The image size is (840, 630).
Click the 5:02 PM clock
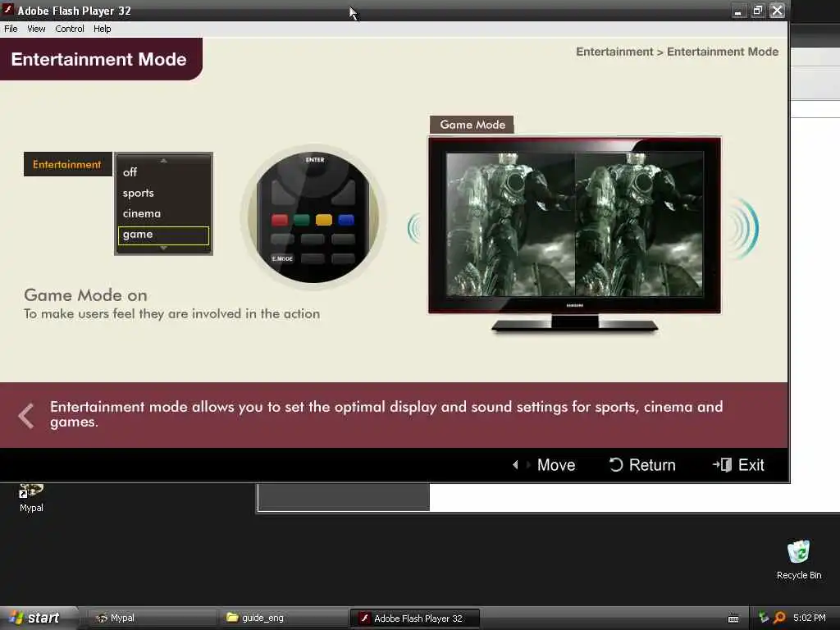point(809,618)
